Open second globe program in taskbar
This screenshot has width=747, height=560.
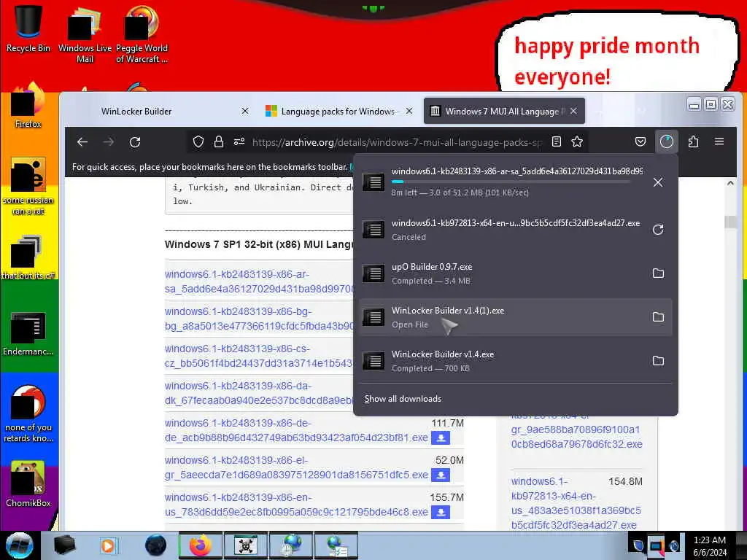coord(337,545)
